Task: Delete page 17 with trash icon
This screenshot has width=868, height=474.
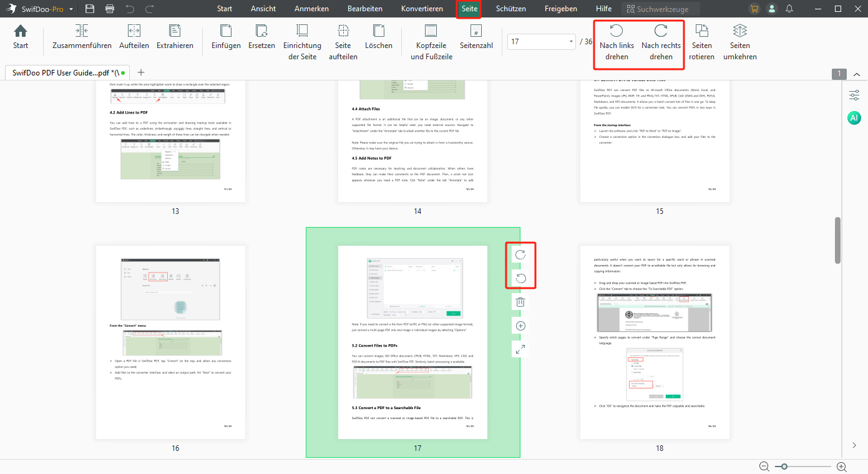Action: click(520, 302)
